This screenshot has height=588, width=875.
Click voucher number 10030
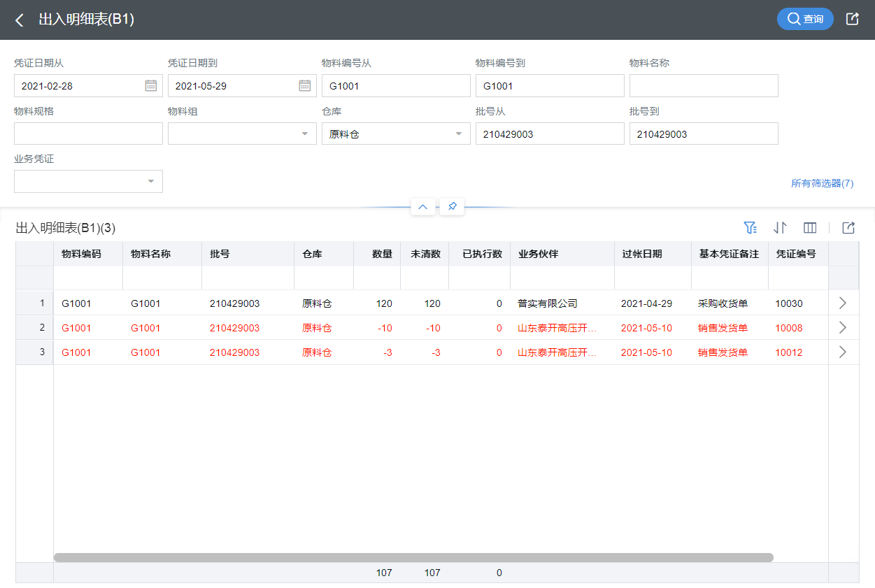[x=789, y=303]
